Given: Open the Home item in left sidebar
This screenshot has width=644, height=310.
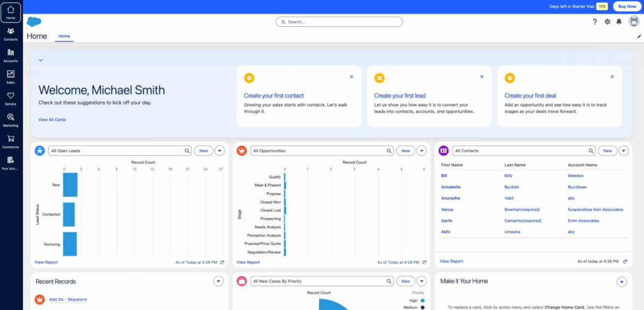Looking at the screenshot, I should click(x=11, y=12).
